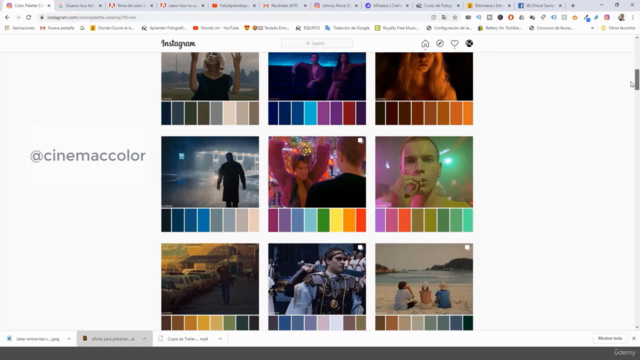
Task: Go to Instagram home feed icon
Action: [425, 44]
